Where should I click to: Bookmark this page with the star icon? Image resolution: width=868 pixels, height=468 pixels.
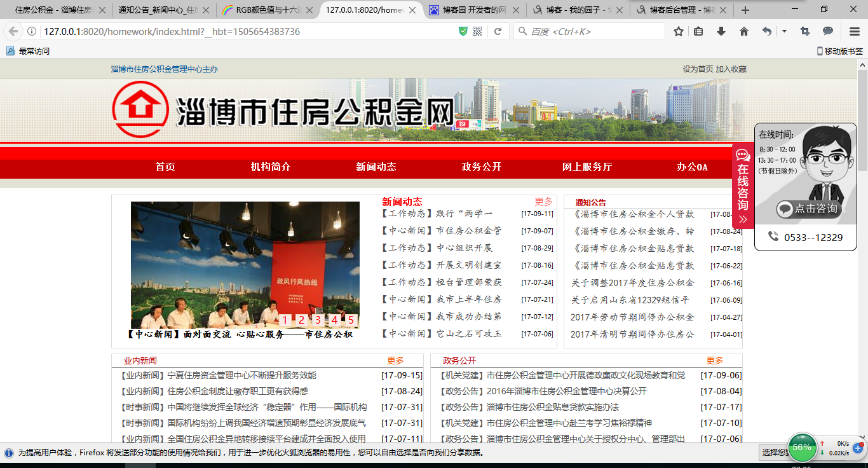pos(679,32)
